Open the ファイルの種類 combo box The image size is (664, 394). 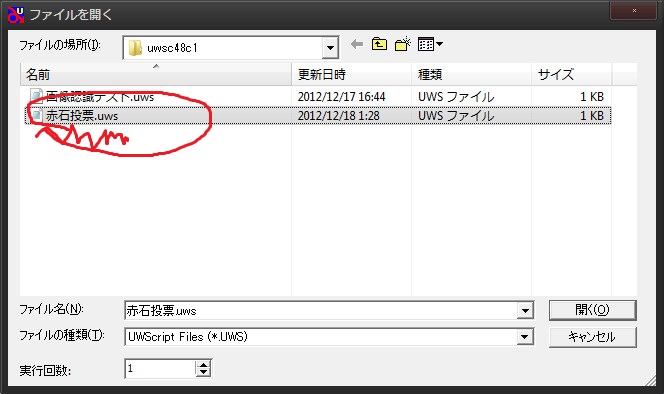(x=329, y=337)
